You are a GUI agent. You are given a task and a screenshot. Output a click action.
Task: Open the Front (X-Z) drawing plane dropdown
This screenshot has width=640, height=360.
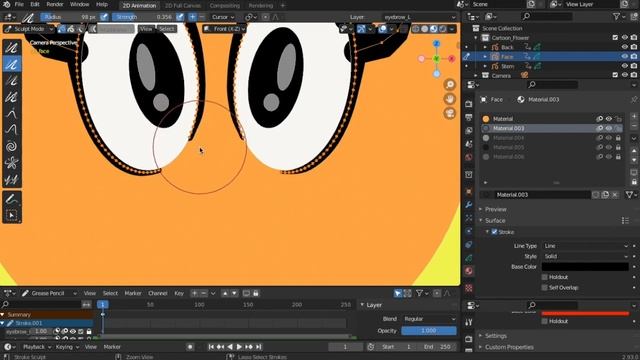pos(225,29)
